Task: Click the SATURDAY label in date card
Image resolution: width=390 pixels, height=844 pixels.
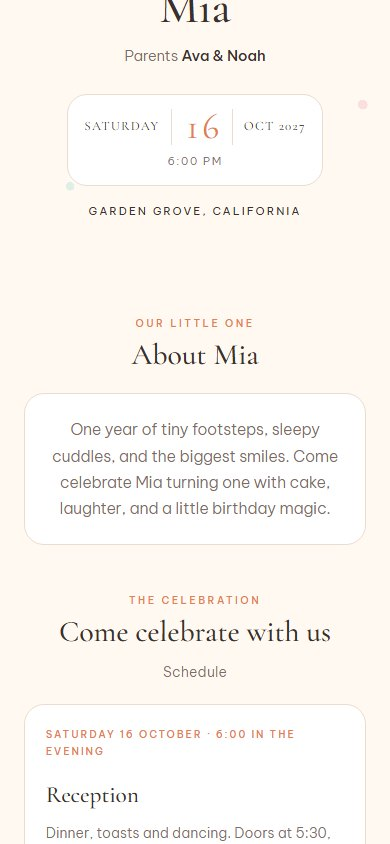Action: pyautogui.click(x=122, y=126)
